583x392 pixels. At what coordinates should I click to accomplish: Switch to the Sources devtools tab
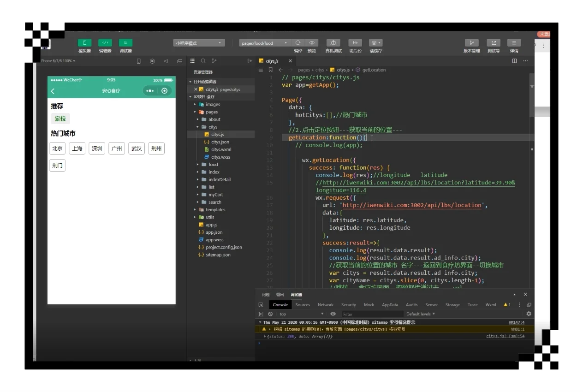point(303,305)
